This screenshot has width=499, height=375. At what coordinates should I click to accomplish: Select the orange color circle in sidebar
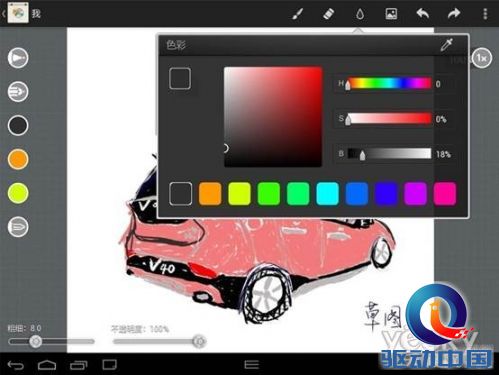coord(18,159)
